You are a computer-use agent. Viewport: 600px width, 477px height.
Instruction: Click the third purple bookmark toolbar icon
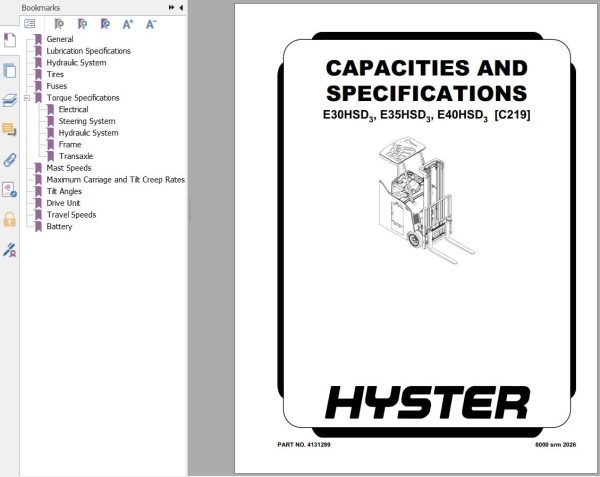click(105, 24)
